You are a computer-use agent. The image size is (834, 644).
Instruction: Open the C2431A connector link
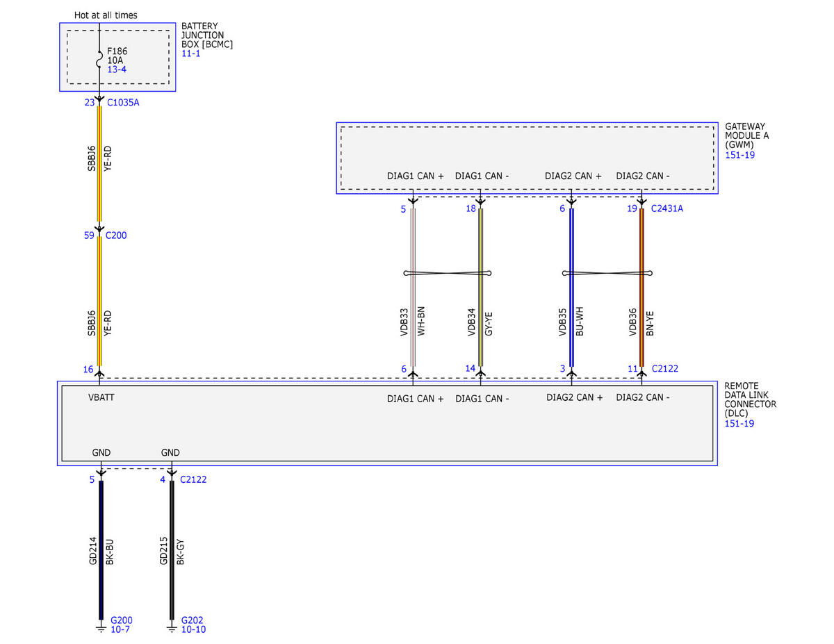pos(667,208)
